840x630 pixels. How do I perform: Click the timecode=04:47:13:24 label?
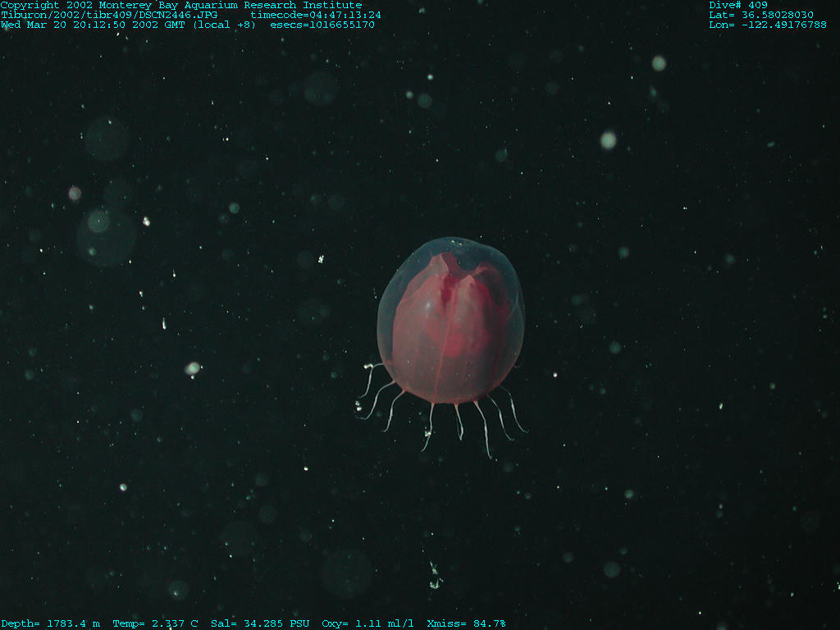pyautogui.click(x=316, y=15)
